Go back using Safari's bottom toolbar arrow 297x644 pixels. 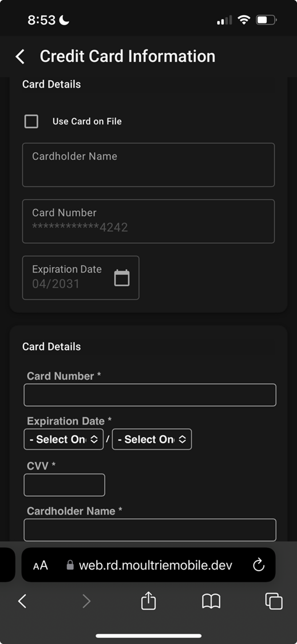pyautogui.click(x=22, y=601)
